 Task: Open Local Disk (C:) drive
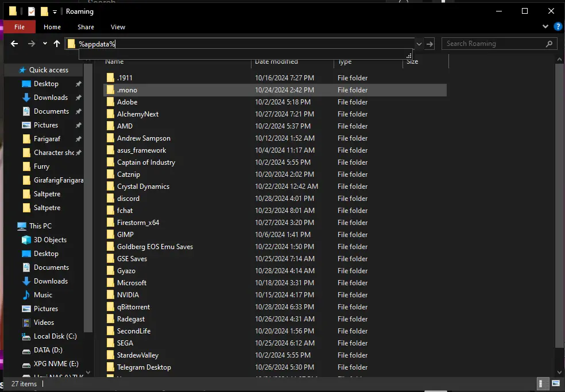click(55, 336)
